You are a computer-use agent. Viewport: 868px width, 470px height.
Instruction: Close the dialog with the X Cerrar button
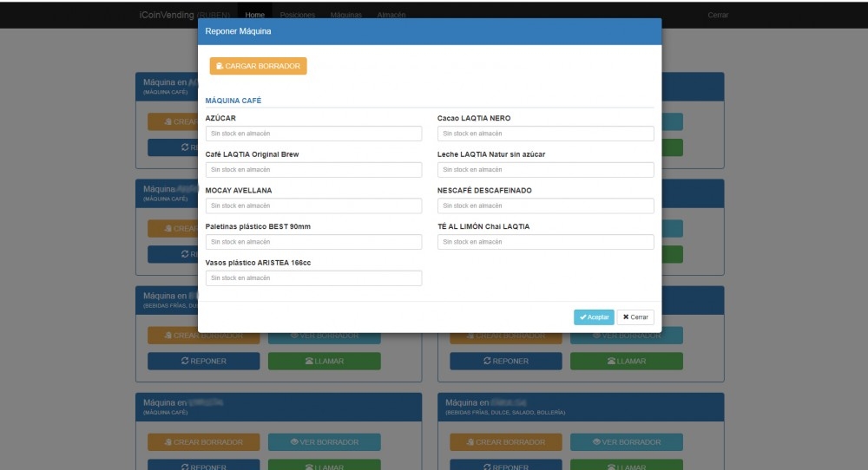pyautogui.click(x=635, y=317)
